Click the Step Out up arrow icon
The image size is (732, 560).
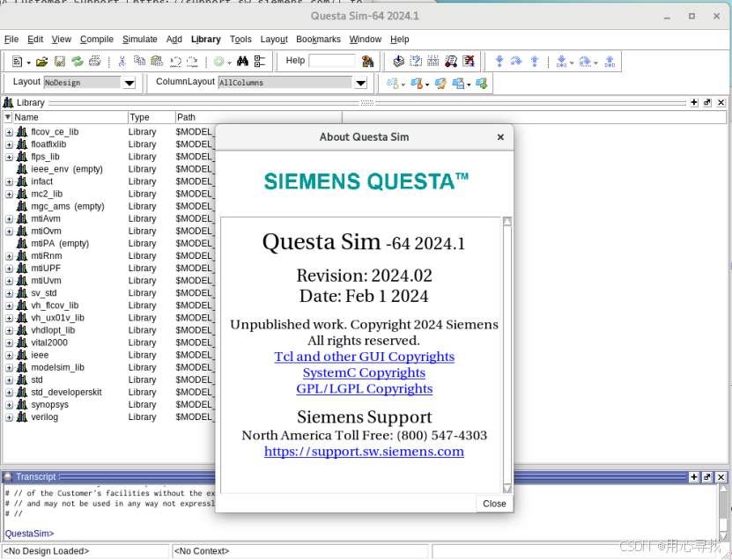[x=535, y=61]
